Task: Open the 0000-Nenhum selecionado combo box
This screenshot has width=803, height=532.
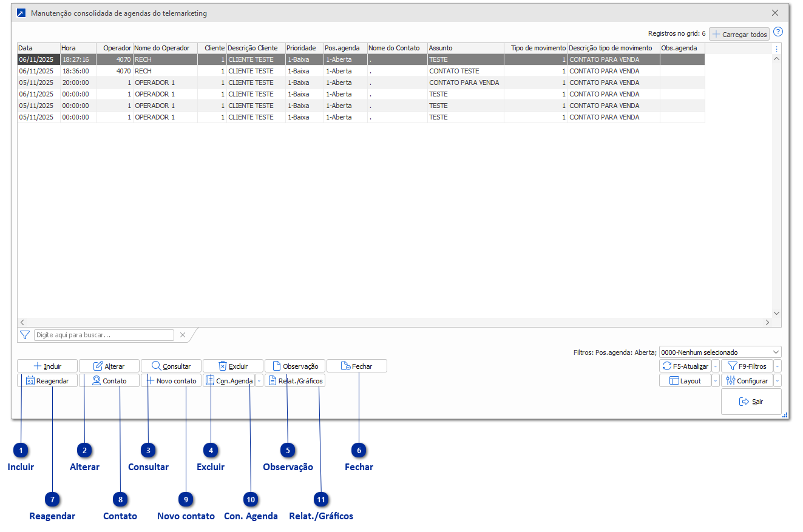Action: (x=720, y=352)
